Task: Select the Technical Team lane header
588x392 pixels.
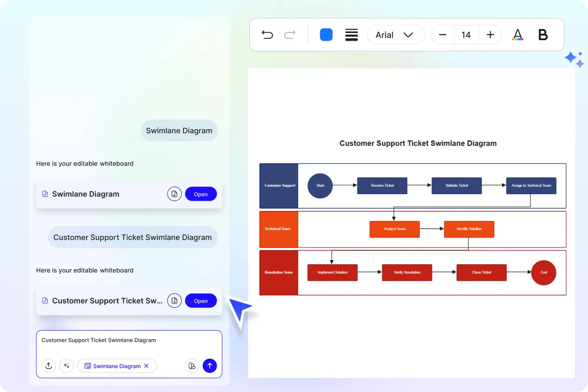Action: tap(279, 229)
